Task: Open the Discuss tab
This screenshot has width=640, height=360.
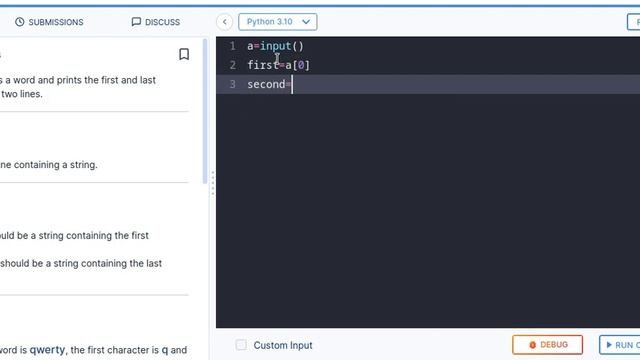Action: coord(156,22)
